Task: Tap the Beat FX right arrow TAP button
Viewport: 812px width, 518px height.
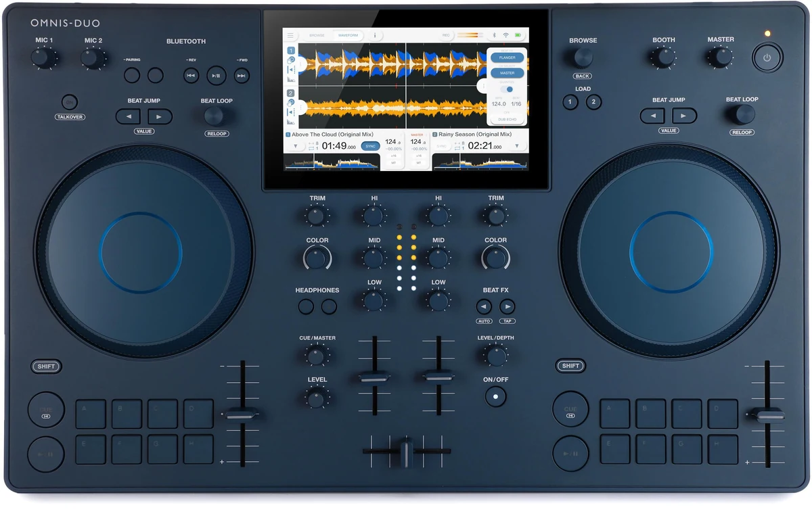Action: 507,307
